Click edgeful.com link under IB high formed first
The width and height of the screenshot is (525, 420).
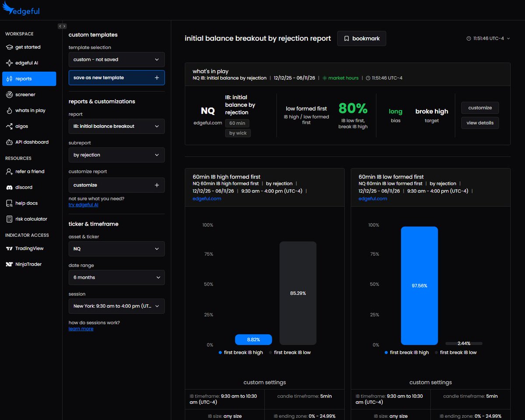click(x=207, y=199)
